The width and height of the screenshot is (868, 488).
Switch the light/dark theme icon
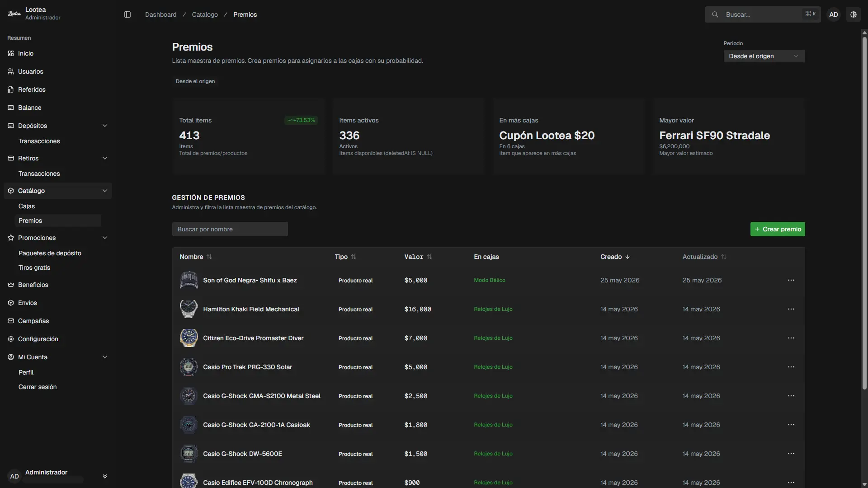point(854,14)
